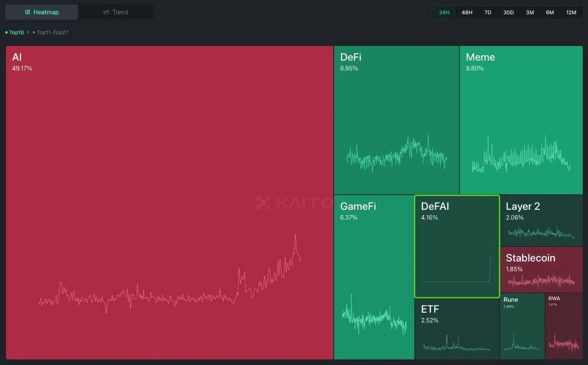Viewport: 588px width, 365px height.
Task: Select the highlighted DeFAI tile
Action: click(x=457, y=247)
